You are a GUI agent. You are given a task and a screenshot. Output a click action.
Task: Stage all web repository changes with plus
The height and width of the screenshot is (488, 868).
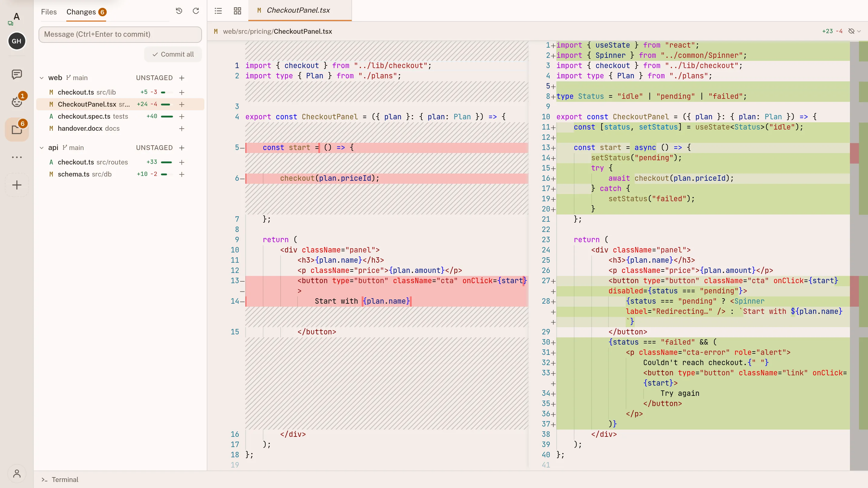click(182, 78)
